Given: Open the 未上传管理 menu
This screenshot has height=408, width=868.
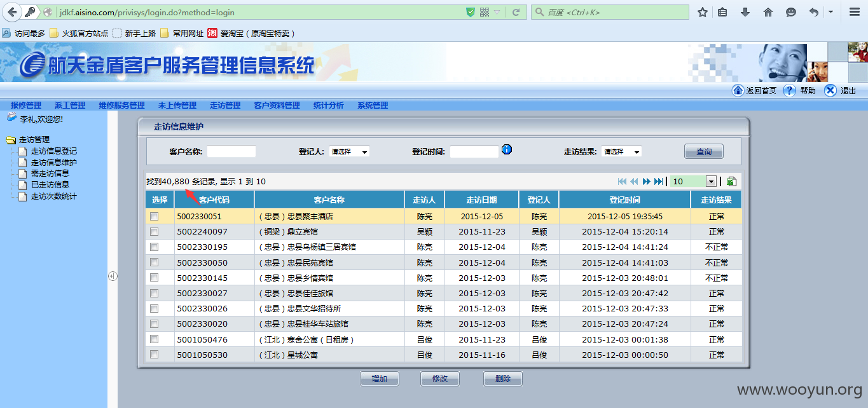Looking at the screenshot, I should (x=177, y=105).
